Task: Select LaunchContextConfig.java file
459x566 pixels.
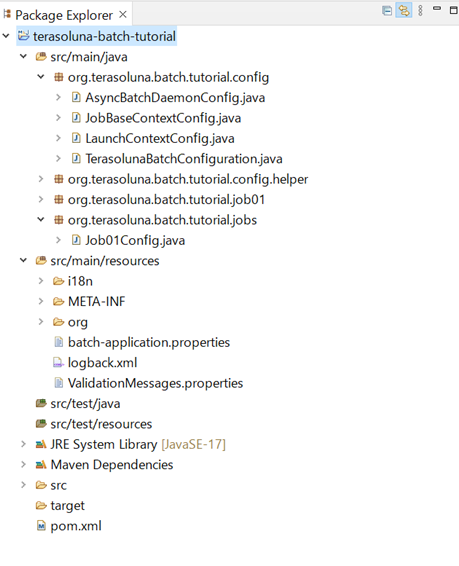Action: (160, 138)
